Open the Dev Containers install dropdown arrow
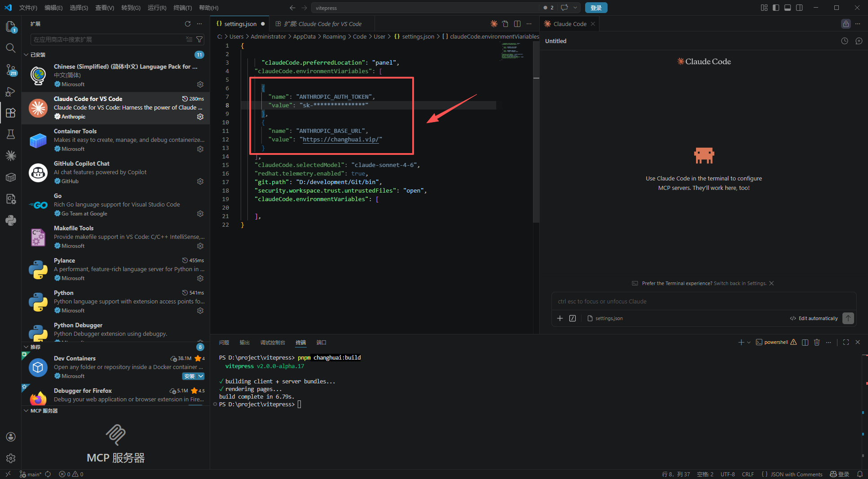Viewport: 868px width, 479px height. [201, 376]
